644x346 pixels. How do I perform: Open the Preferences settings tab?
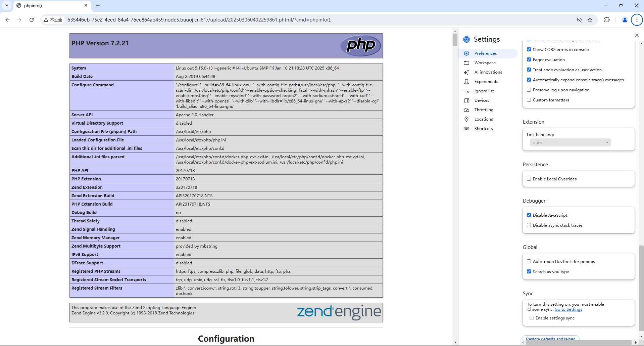tap(488, 53)
